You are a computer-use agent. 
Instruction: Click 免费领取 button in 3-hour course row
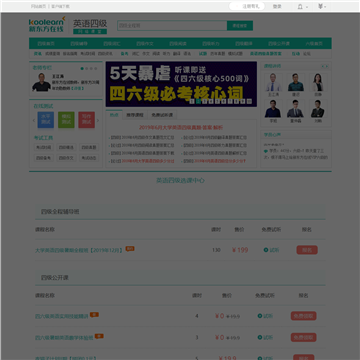(x=304, y=338)
